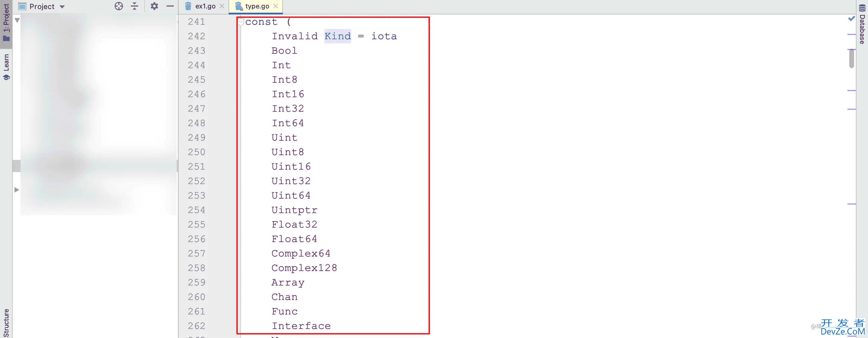Click the settings gear icon in toolbar
868x338 pixels.
coord(154,6)
